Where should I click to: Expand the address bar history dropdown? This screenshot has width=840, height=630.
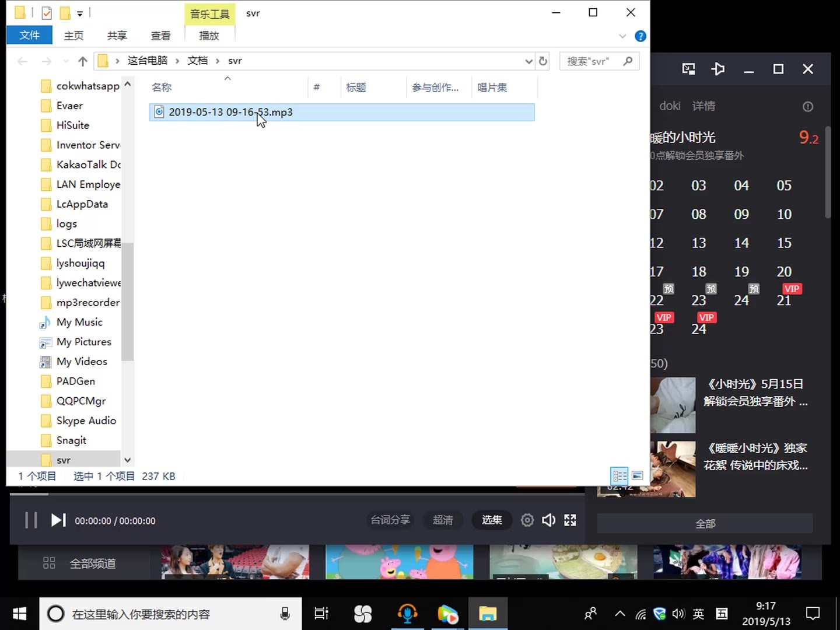point(528,61)
